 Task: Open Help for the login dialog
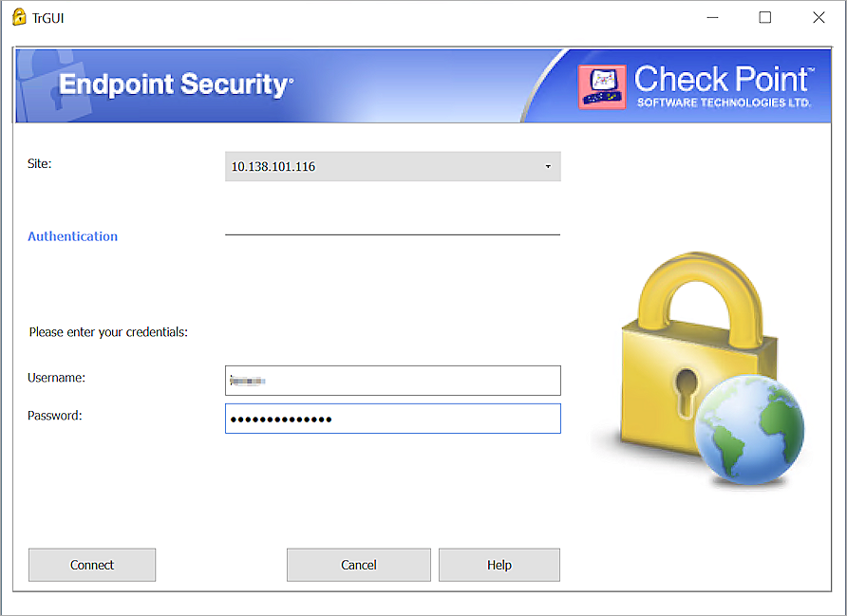click(x=499, y=565)
